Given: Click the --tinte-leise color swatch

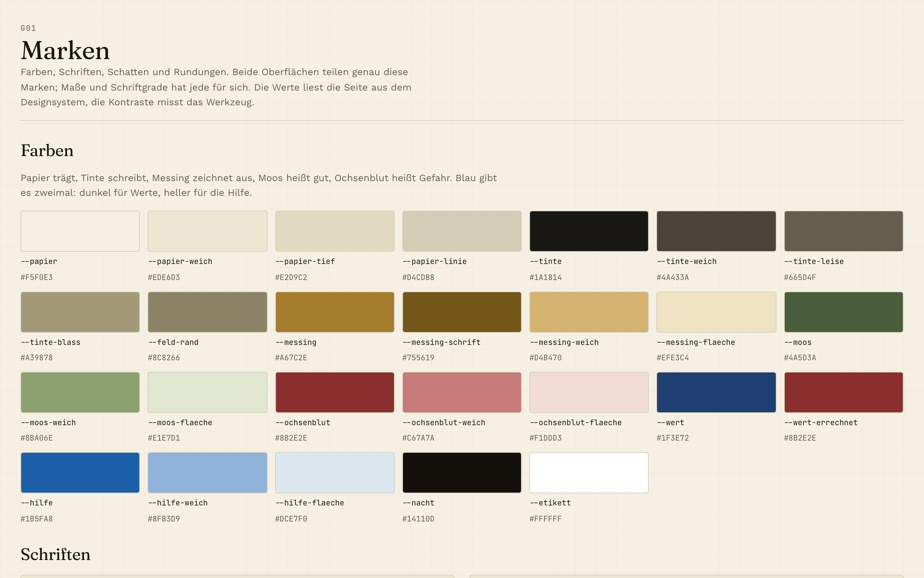Looking at the screenshot, I should 844,231.
